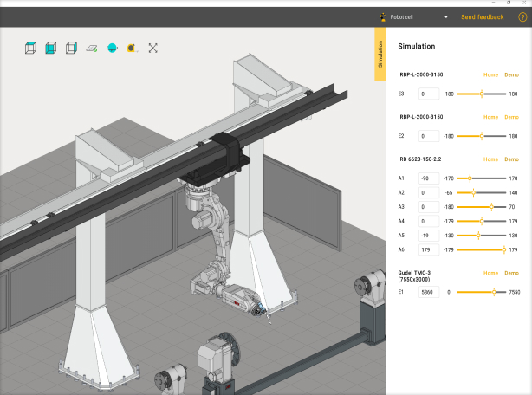Click the A3 joint slider handle
Screen dimensions: 532x395
pyautogui.click(x=491, y=207)
